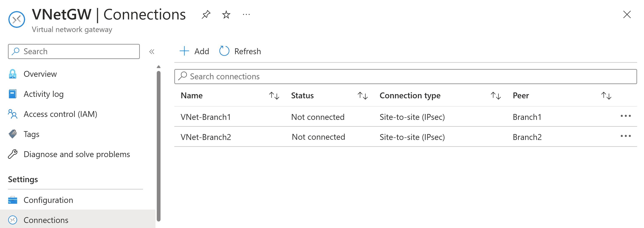This screenshot has height=228, width=644.
Task: Sort by Connection type column arrows
Action: pos(495,96)
